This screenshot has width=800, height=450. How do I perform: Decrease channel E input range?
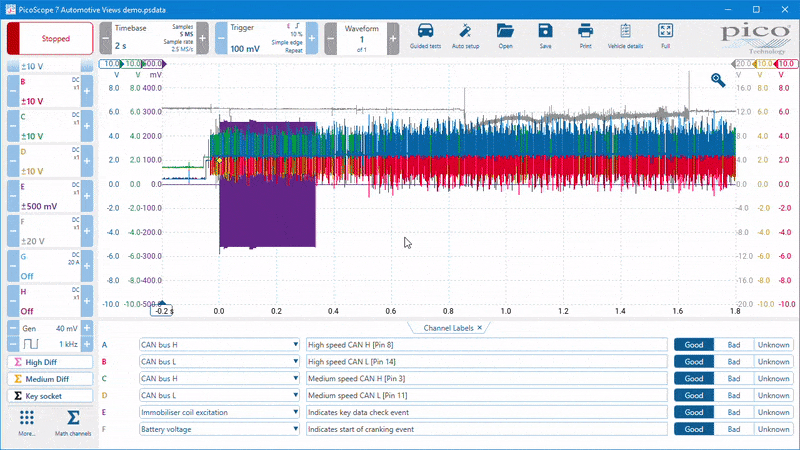click(13, 196)
